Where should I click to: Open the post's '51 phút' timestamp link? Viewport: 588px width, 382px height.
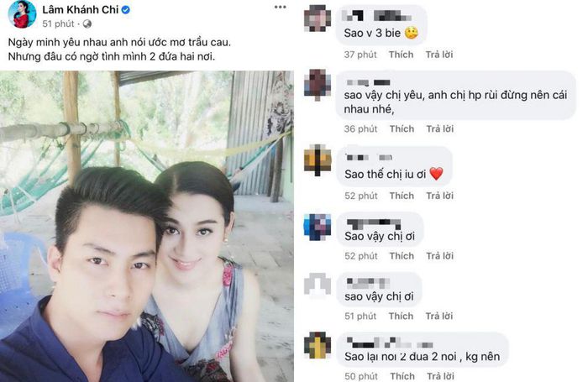tap(58, 24)
